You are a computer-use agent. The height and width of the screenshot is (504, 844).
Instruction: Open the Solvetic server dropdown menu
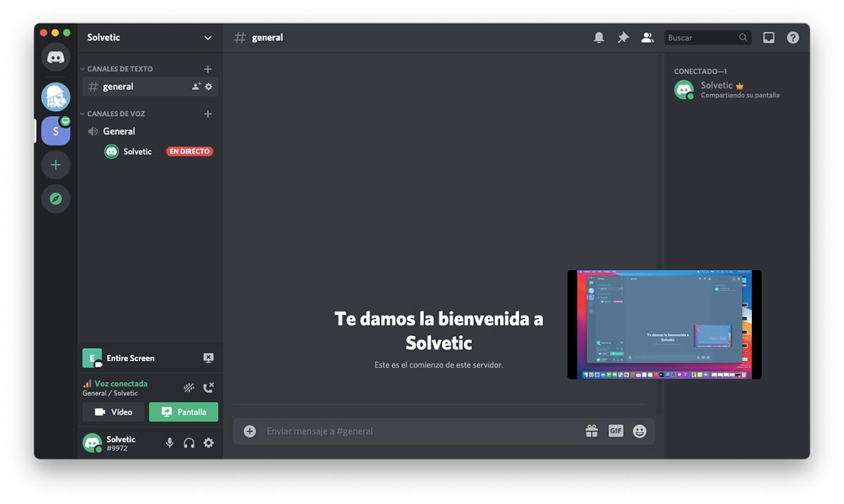[207, 38]
